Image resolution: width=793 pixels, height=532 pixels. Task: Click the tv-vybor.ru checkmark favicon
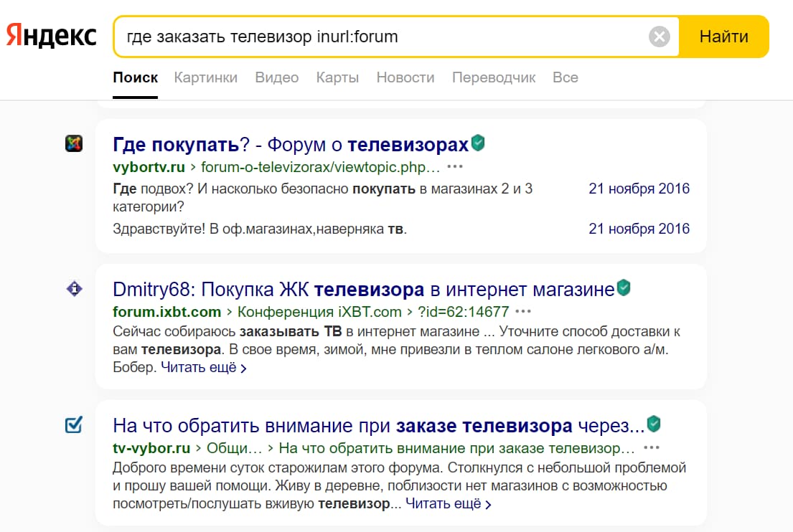point(74,425)
